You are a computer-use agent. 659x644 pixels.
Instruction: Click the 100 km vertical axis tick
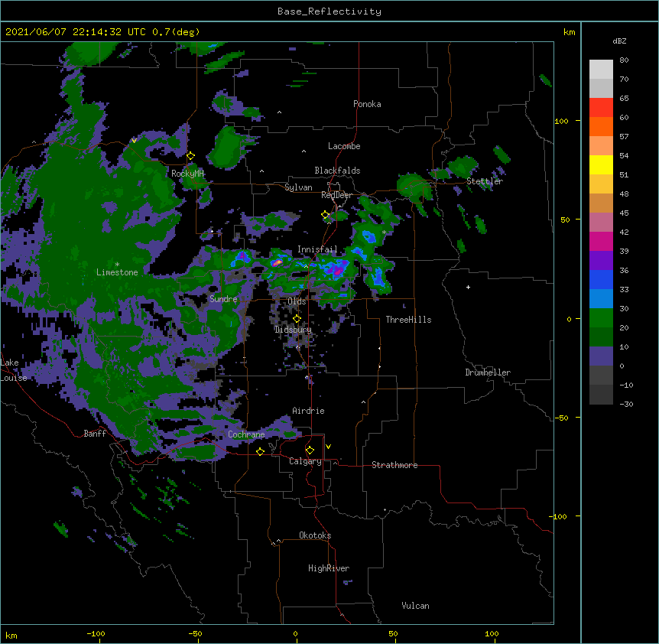coord(561,121)
